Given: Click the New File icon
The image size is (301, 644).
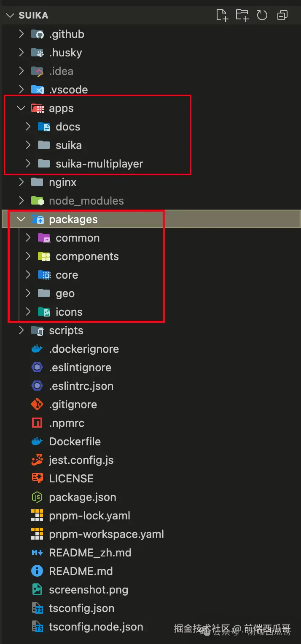Looking at the screenshot, I should pos(222,16).
